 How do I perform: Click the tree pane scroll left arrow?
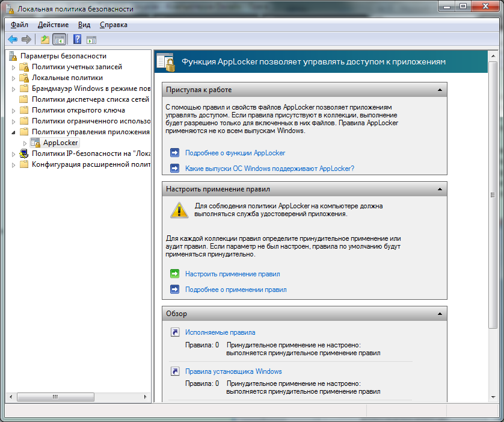pos(11,397)
